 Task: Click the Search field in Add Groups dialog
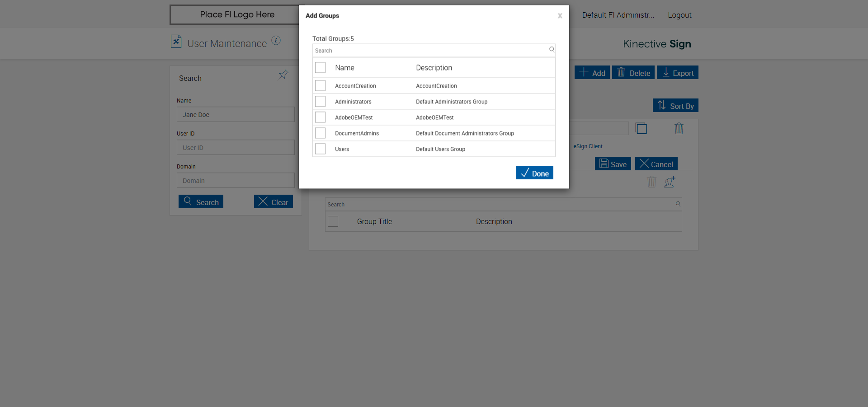pos(429,51)
